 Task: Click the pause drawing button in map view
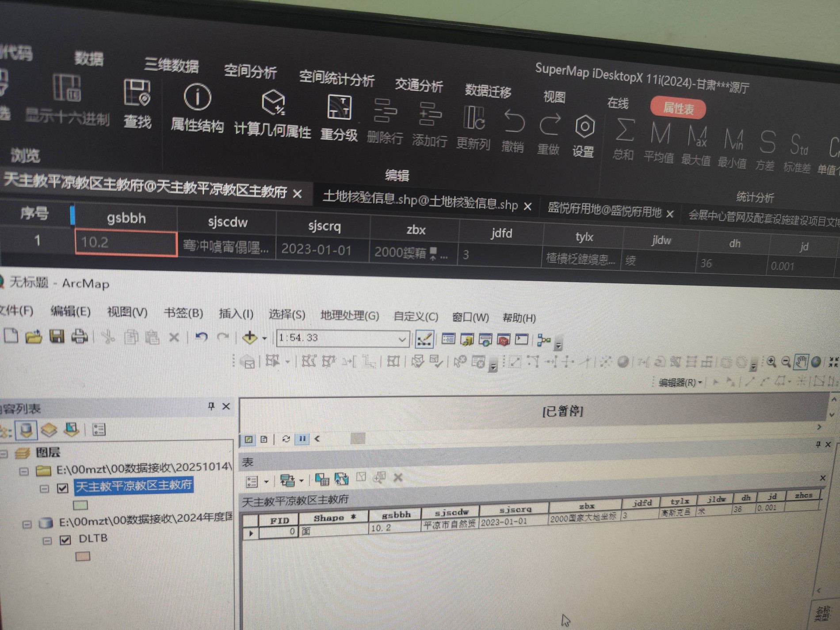(x=302, y=439)
